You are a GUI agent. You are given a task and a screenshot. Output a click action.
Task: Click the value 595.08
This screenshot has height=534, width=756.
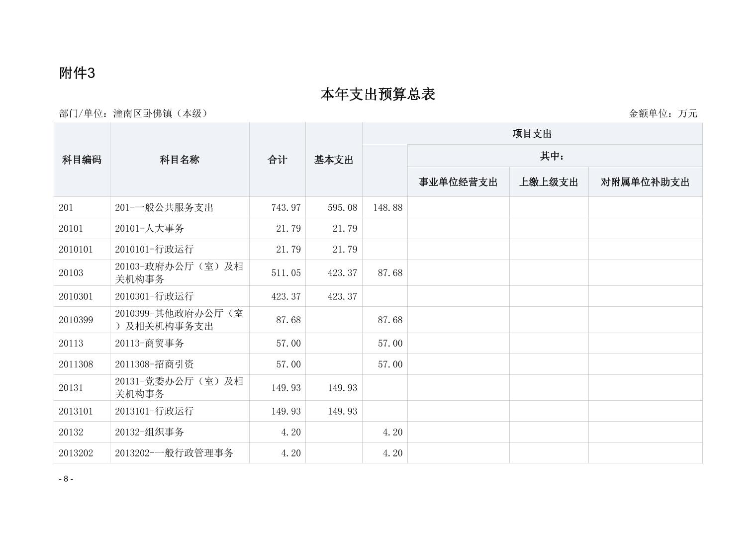(342, 207)
